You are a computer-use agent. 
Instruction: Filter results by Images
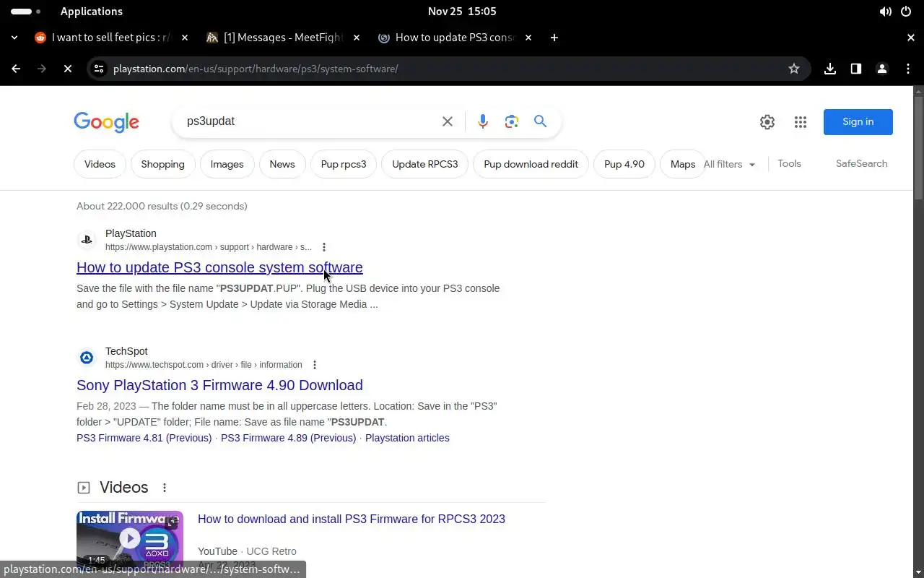coord(227,164)
